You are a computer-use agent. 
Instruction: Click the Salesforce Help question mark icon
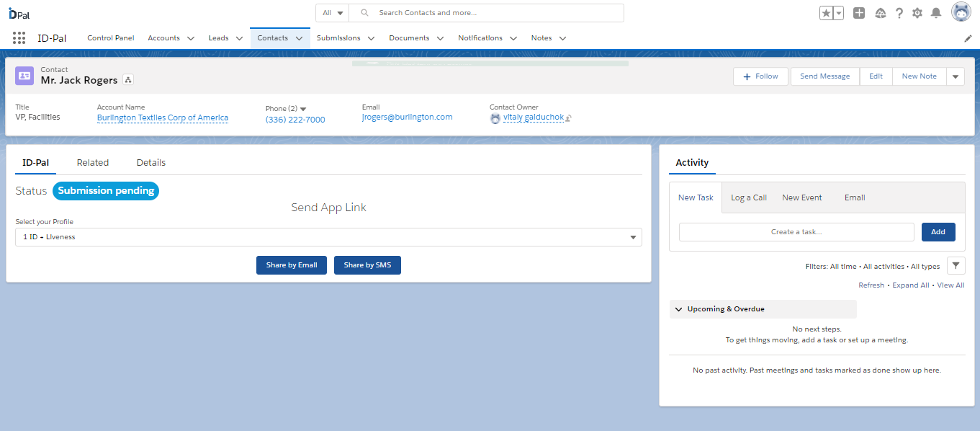point(899,12)
